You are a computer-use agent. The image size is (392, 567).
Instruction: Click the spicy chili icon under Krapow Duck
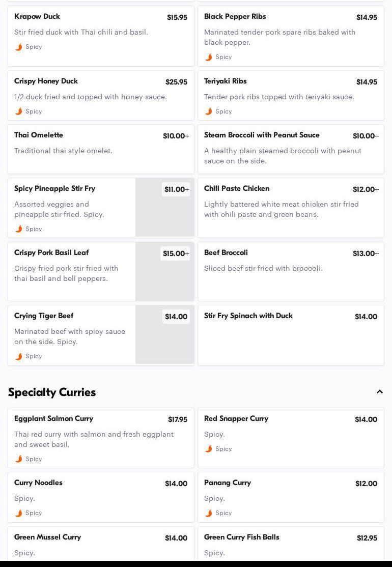tap(19, 47)
